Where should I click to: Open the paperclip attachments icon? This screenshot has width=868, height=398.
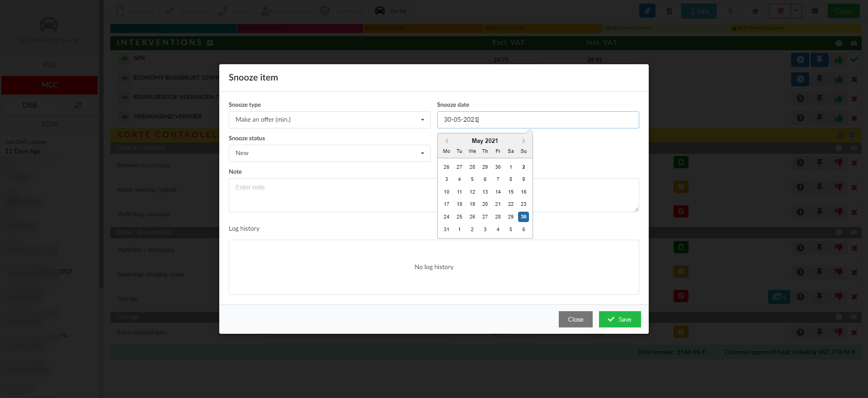[x=647, y=11]
